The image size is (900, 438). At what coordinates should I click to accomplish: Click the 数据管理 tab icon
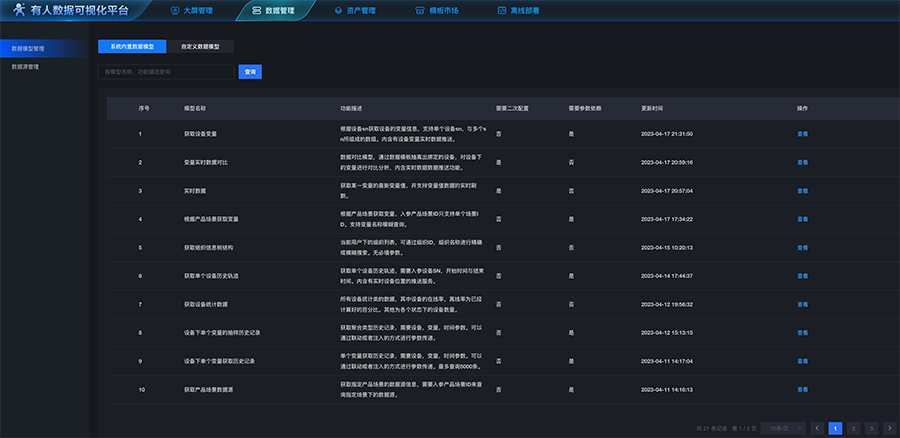tap(257, 11)
